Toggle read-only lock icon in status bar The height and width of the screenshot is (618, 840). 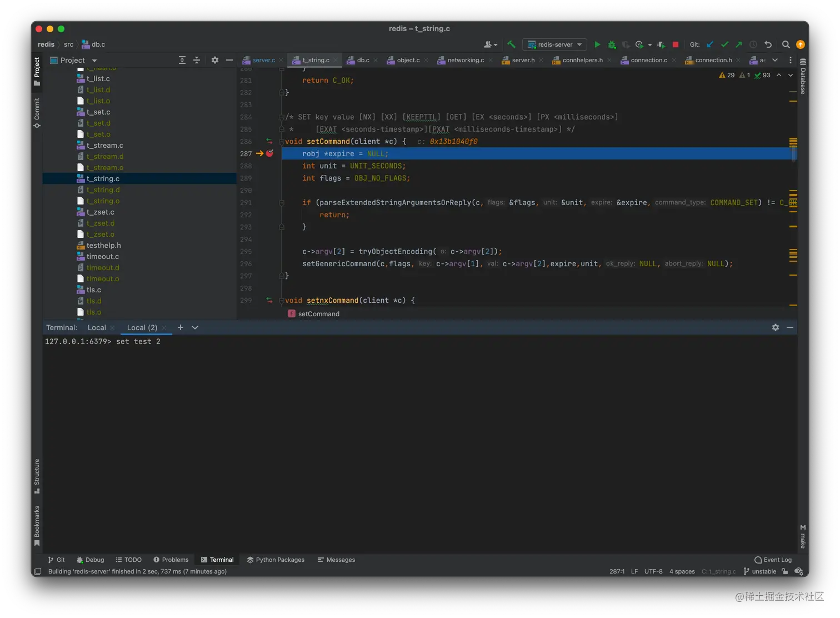pyautogui.click(x=784, y=571)
